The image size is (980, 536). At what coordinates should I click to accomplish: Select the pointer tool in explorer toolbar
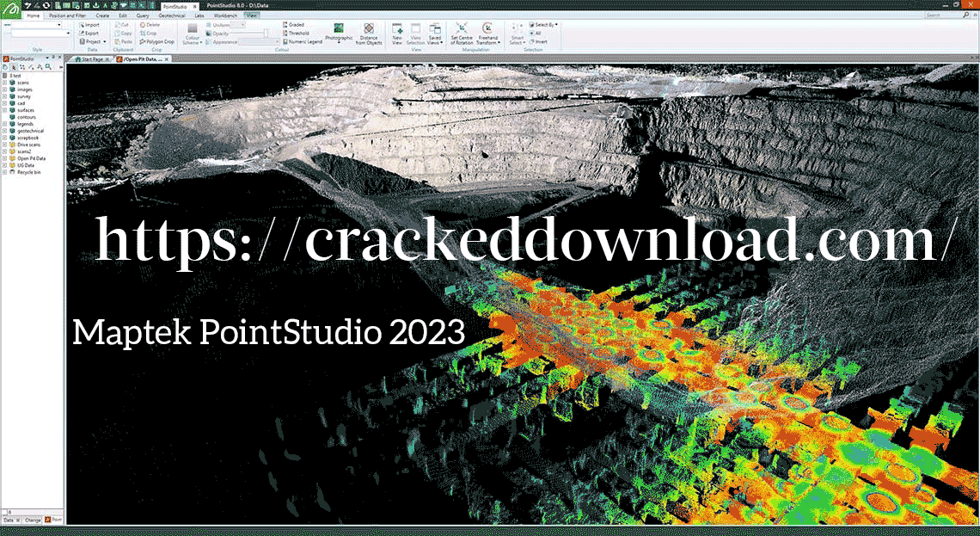coord(14,66)
